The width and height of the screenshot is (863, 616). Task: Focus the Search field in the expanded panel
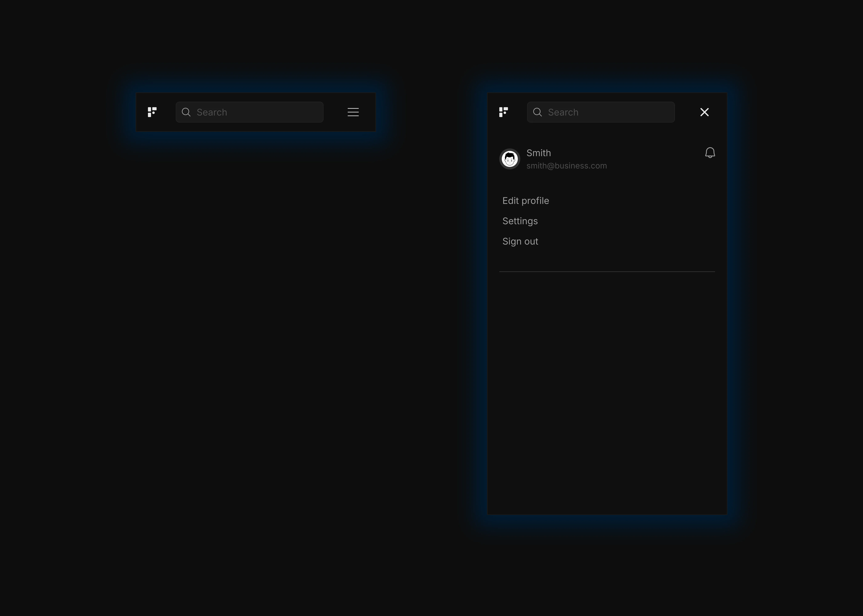point(601,112)
